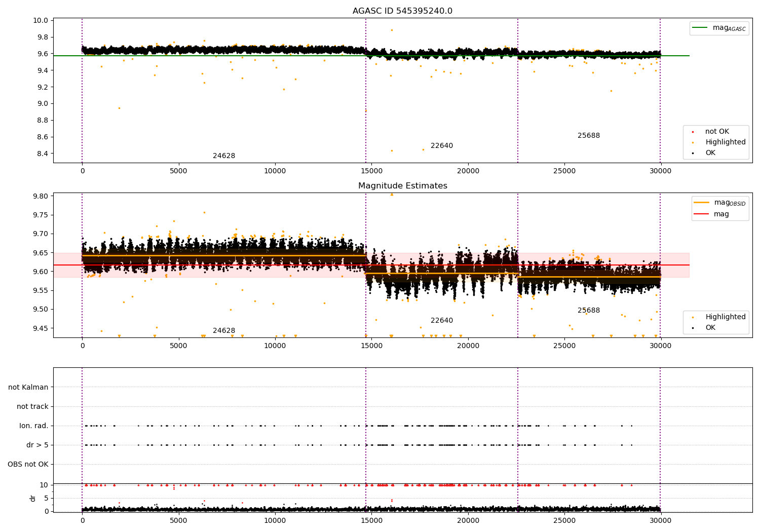This screenshot has width=760, height=532.
Task: Click the '24628' annotation in Magnitude Estimates plot
Action: [x=224, y=331]
